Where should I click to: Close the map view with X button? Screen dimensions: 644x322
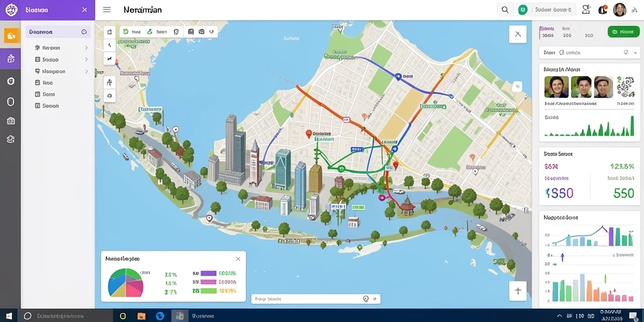tap(518, 35)
